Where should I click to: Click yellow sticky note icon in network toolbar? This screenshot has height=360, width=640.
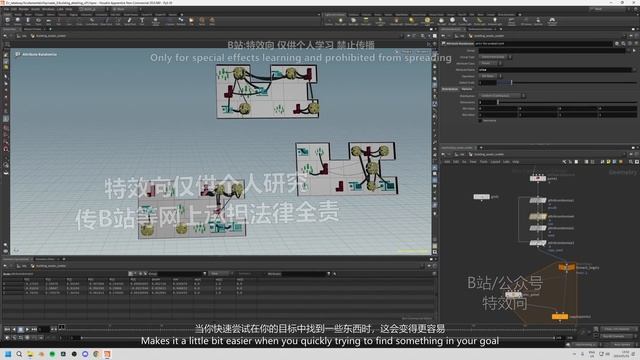click(608, 162)
